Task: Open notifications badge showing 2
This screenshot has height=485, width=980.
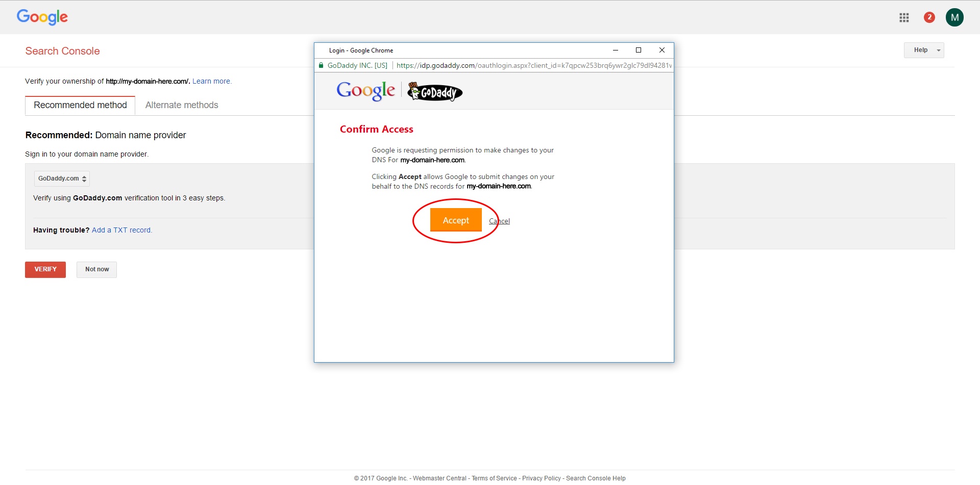Action: (x=929, y=17)
